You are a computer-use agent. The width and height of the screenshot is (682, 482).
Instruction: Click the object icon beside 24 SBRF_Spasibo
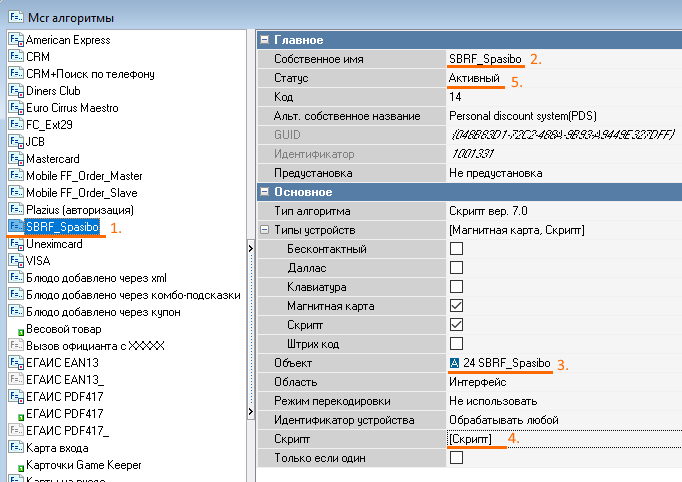pos(455,362)
